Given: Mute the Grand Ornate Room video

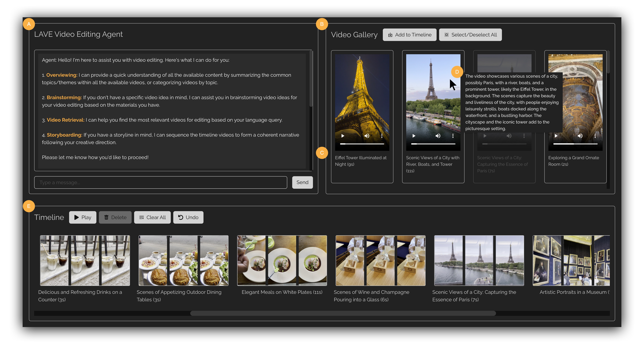Looking at the screenshot, I should (x=580, y=136).
